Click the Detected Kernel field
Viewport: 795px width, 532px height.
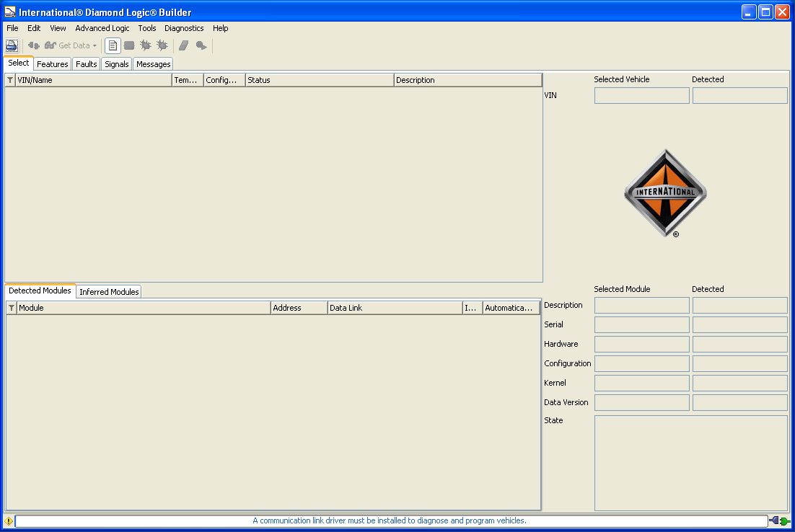tap(740, 383)
